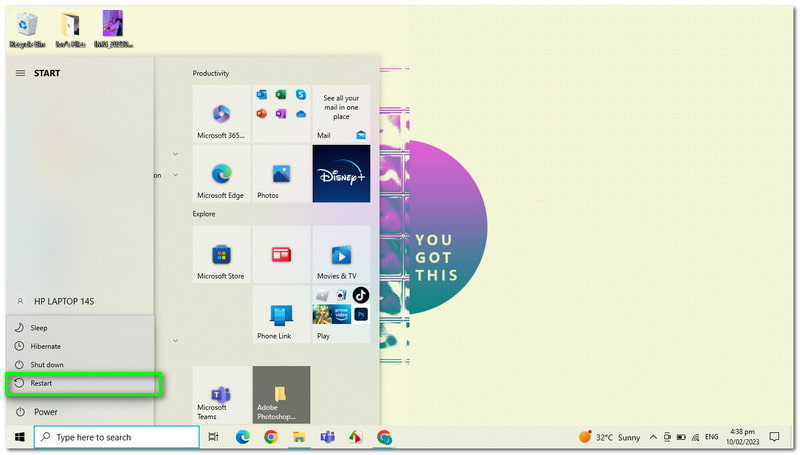Open the Office apps folder tile
Image resolution: width=800 pixels, height=455 pixels.
pyautogui.click(x=281, y=114)
